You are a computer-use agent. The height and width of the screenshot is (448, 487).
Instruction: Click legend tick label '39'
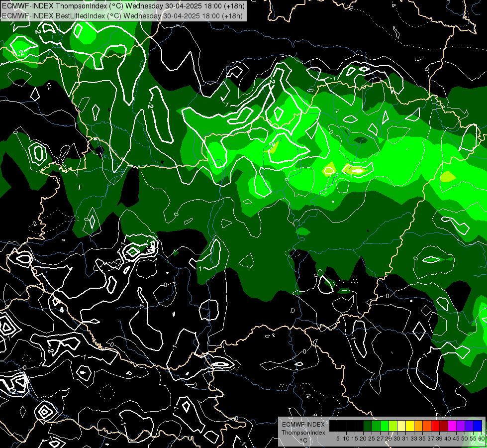coord(439,439)
